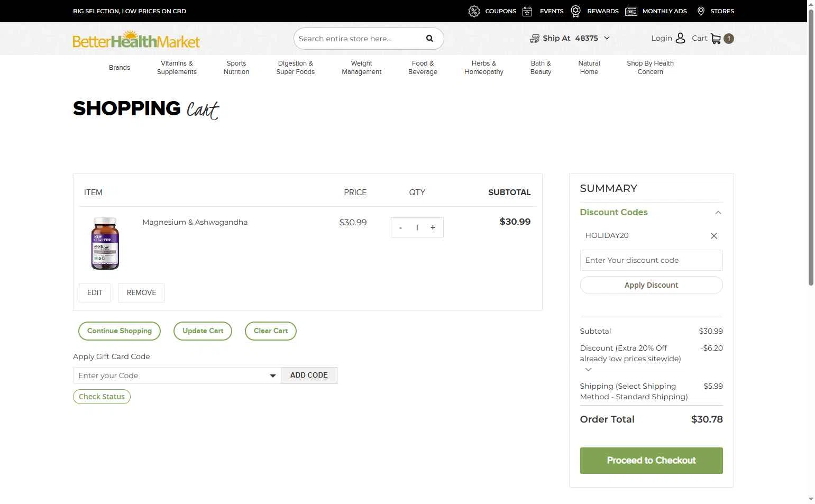This screenshot has height=504, width=815.
Task: Open the shopping cart icon
Action: 716,39
